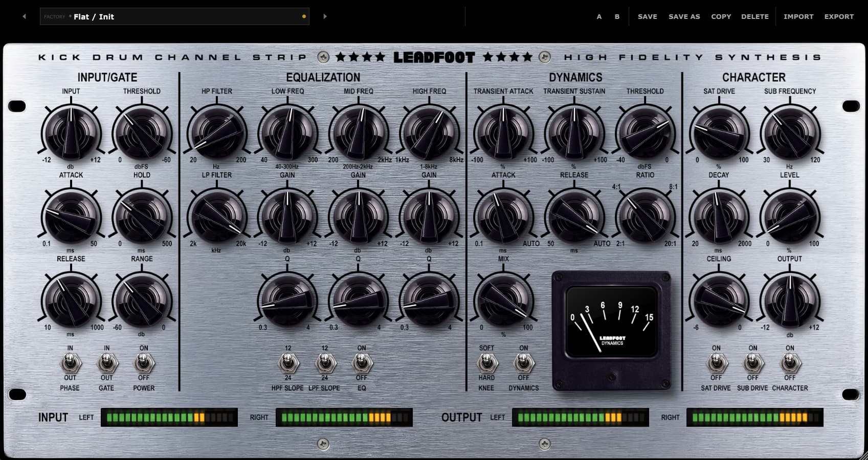Click the input LEFT level meter
This screenshot has height=460, width=868.
pyautogui.click(x=169, y=417)
